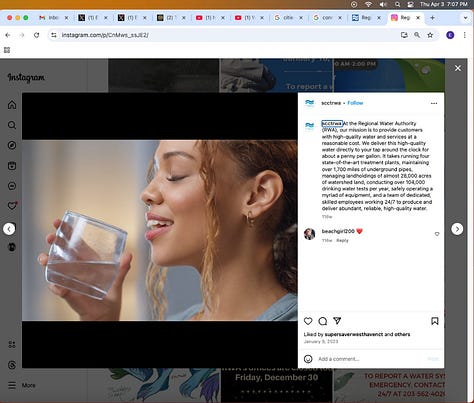474x403 pixels.
Task: Go to Instagram Home in the sidebar
Action: [12, 105]
